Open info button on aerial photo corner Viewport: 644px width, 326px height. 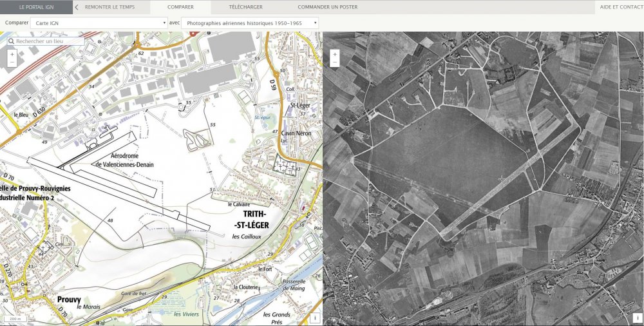tap(637, 318)
